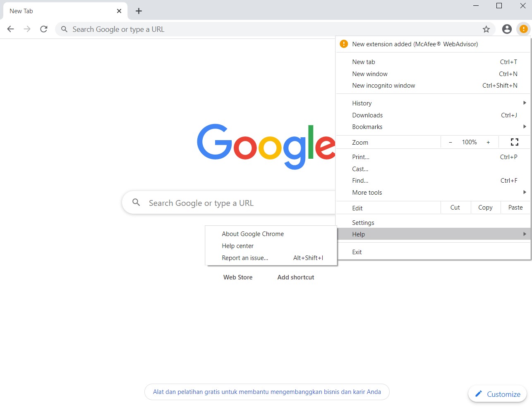Expand the Bookmarks submenu
Image resolution: width=532 pixels, height=408 pixels.
pyautogui.click(x=433, y=127)
